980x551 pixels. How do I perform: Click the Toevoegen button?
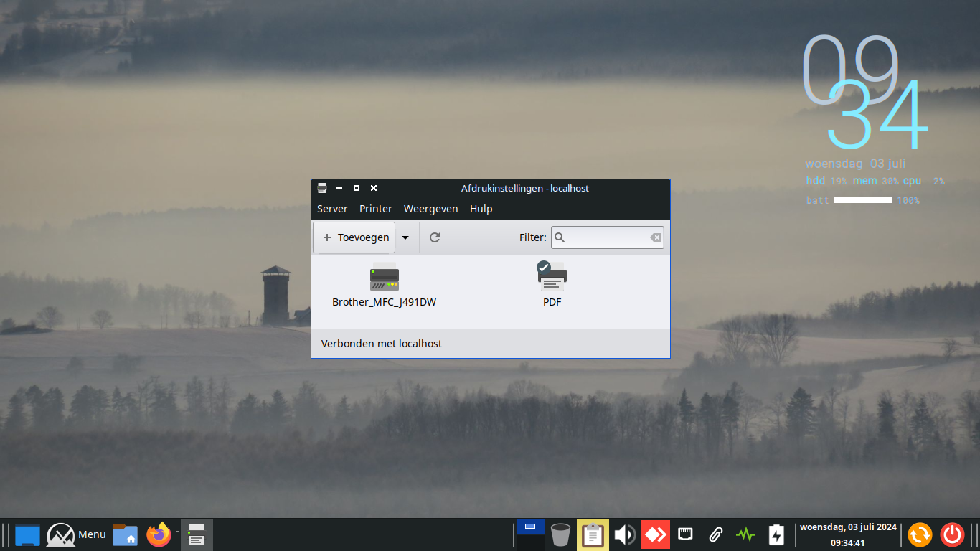[355, 237]
